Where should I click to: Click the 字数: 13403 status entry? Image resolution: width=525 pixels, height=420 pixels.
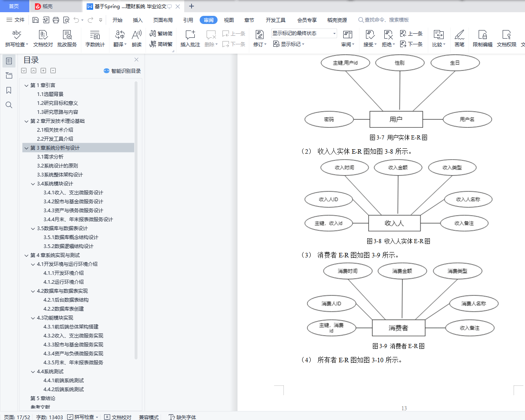50,417
